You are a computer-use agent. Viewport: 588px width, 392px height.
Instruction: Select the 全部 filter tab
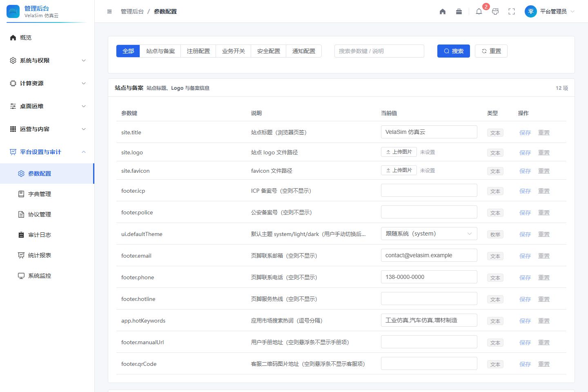[128, 51]
